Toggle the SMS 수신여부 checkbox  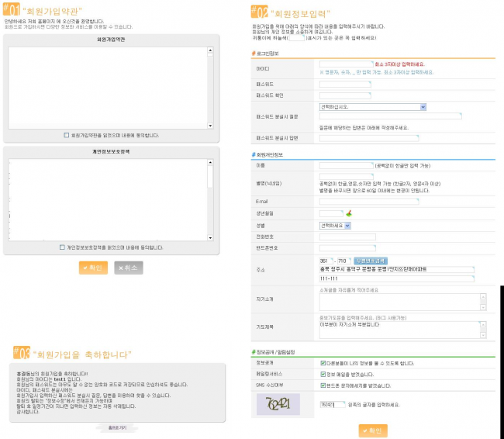(323, 384)
